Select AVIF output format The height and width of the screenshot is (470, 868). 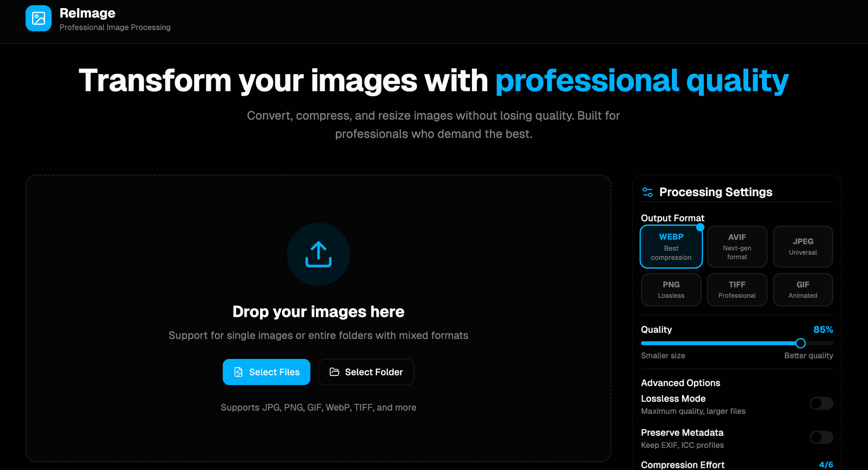pos(737,246)
